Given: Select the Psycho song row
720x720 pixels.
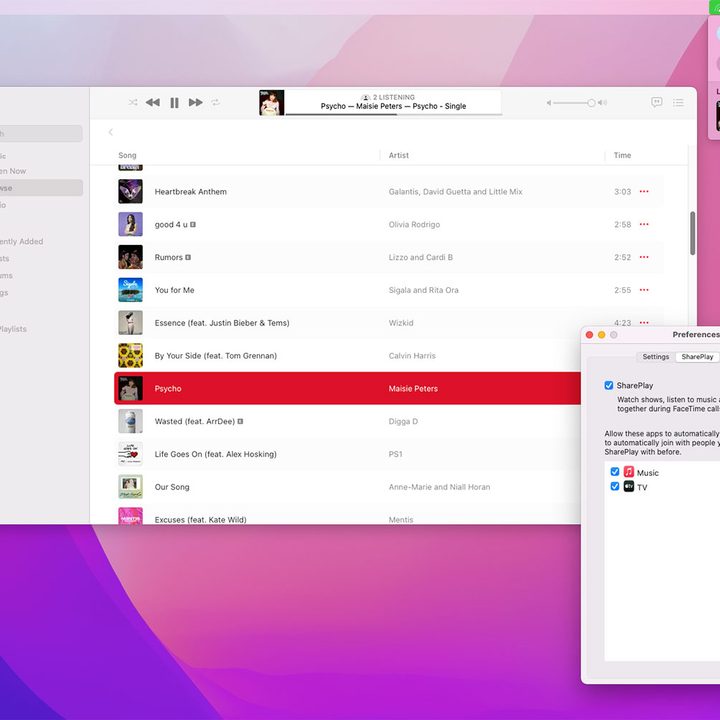Looking at the screenshot, I should point(347,388).
